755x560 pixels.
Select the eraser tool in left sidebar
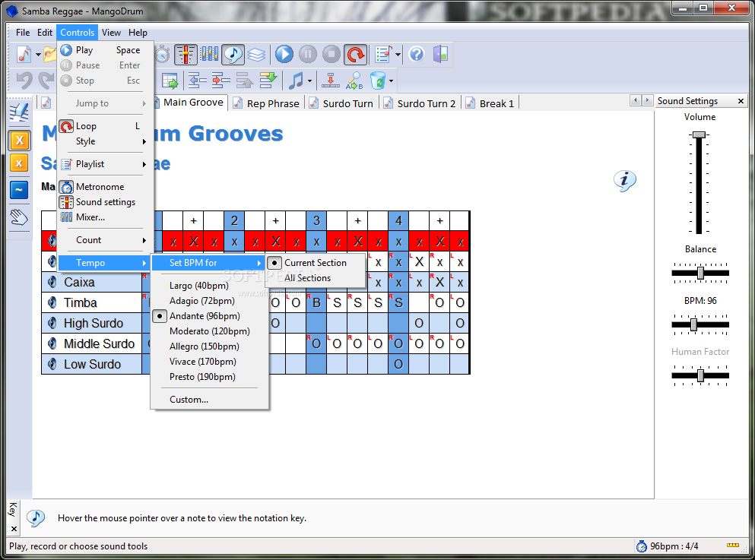(x=19, y=112)
